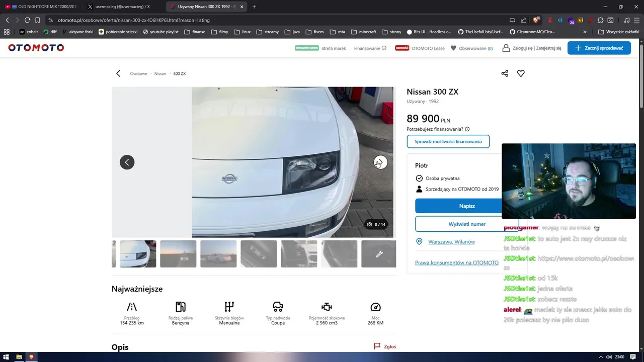This screenshot has height=362, width=644.
Task: Click the purple extension with 24 badge
Action: (571, 21)
